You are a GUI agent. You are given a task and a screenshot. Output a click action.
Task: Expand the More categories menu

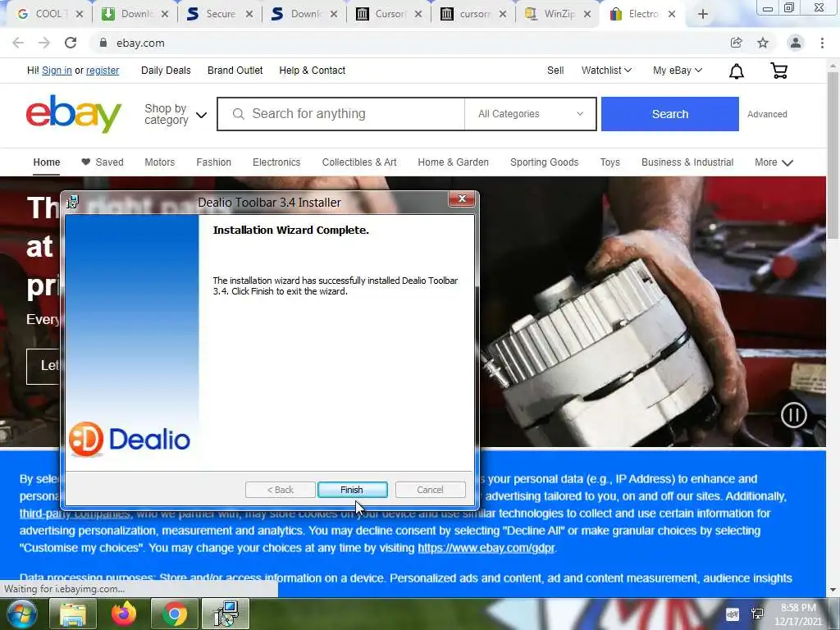tap(774, 162)
